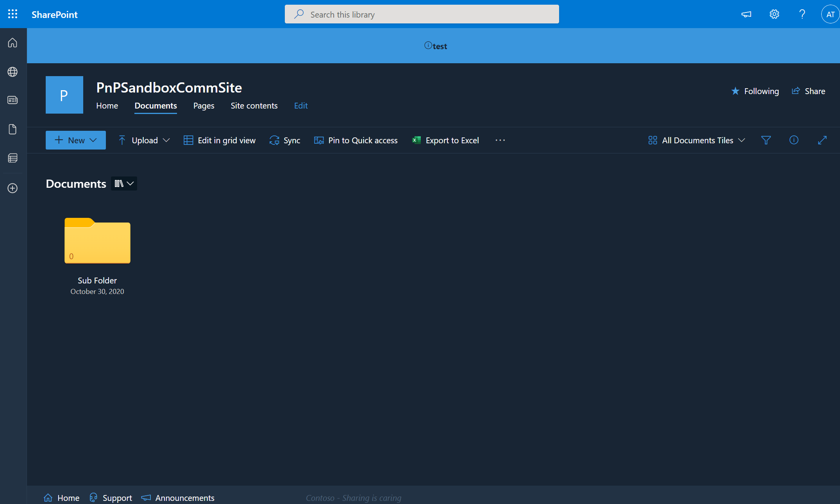Open My lists icon in sidebar
This screenshot has width=840, height=504.
(x=13, y=158)
